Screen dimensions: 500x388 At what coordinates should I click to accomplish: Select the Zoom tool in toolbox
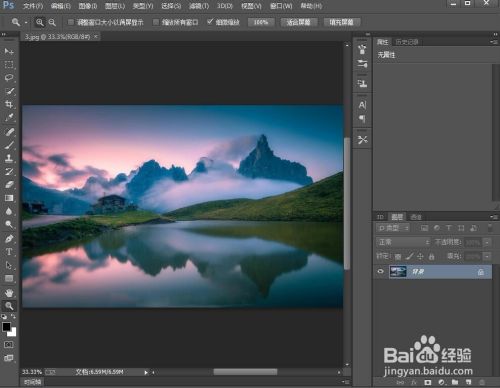click(x=9, y=306)
